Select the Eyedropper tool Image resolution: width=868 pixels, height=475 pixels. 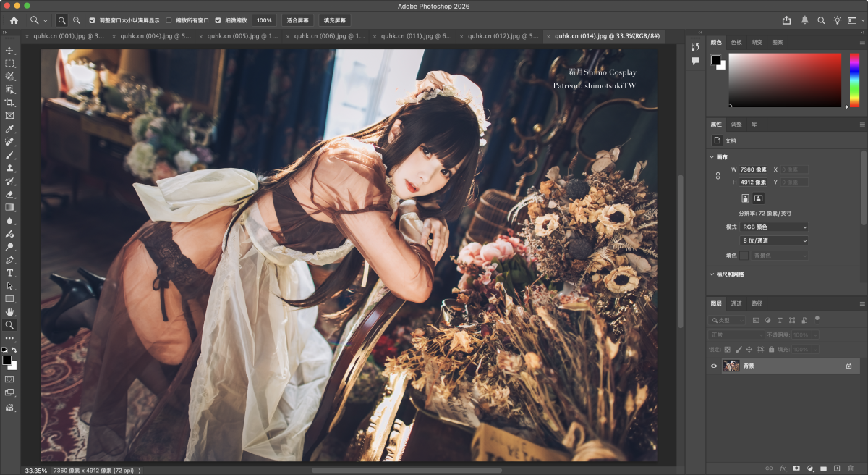click(10, 129)
